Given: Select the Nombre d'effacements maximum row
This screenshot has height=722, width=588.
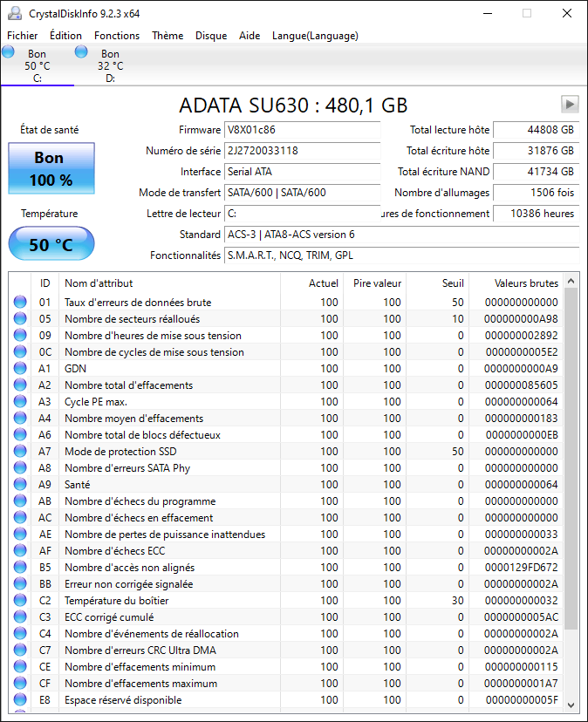Looking at the screenshot, I should click(x=285, y=684).
